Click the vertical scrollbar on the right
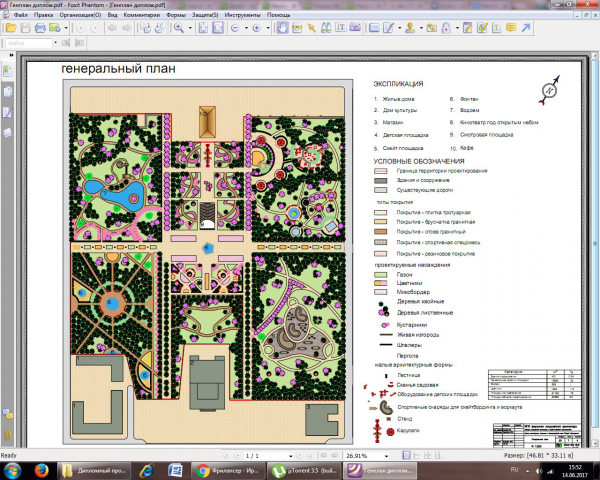Image resolution: width=600 pixels, height=480 pixels. point(595,249)
